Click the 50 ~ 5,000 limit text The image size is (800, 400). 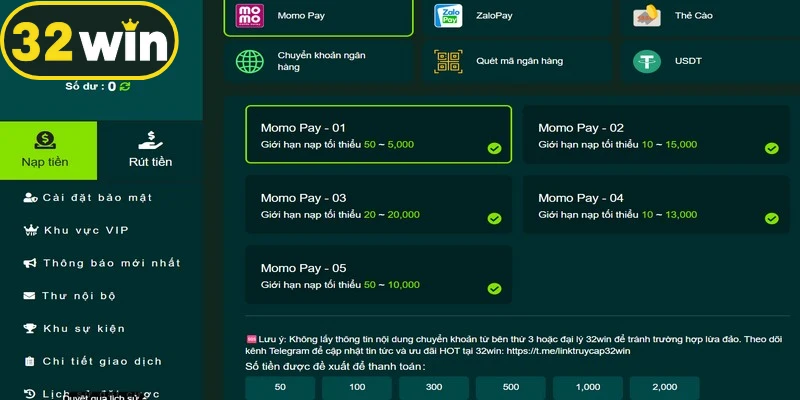389,145
